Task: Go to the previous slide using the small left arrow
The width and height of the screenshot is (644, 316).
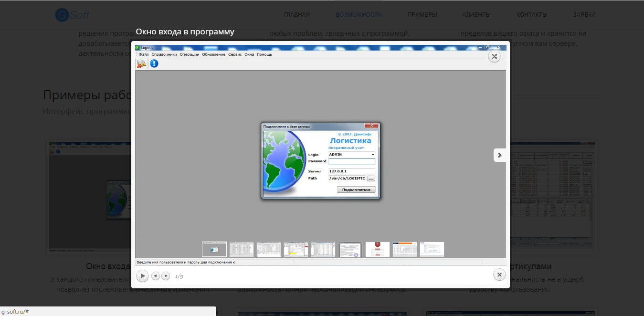Action: click(x=156, y=276)
